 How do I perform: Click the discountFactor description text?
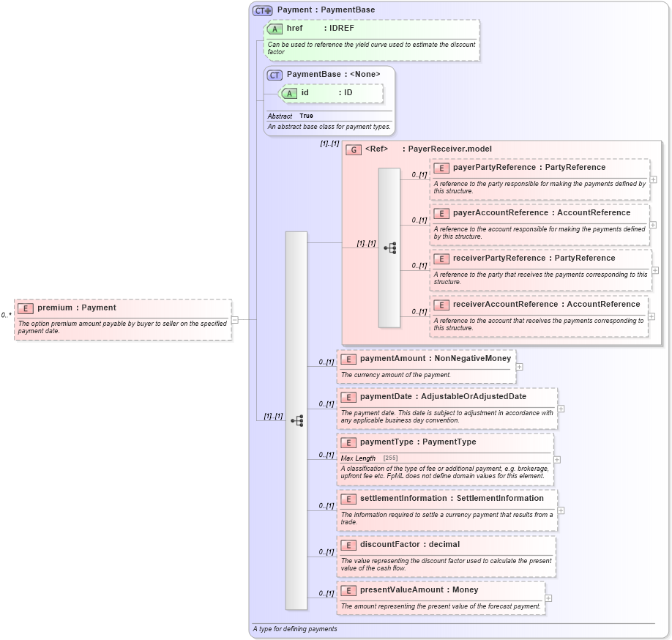[x=446, y=564]
